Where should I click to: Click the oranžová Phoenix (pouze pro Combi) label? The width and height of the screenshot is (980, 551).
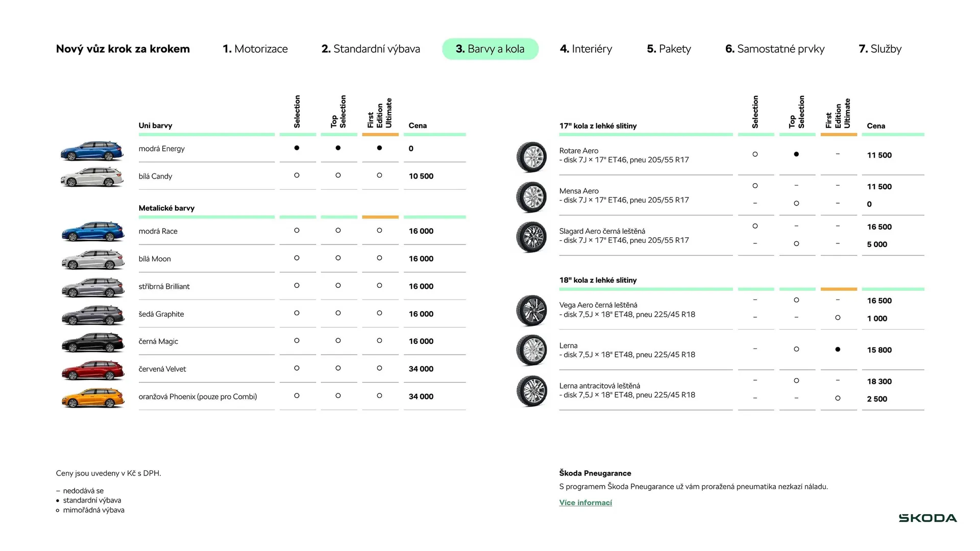(x=198, y=396)
